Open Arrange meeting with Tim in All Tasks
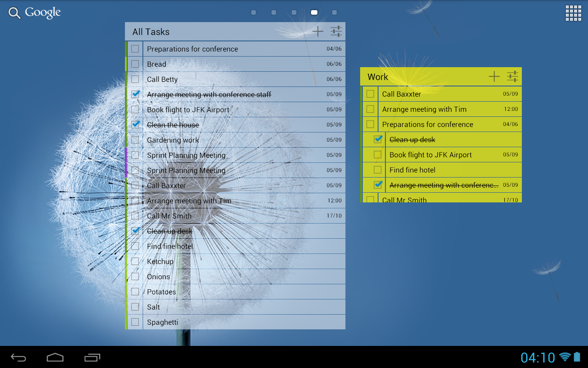 [x=189, y=201]
